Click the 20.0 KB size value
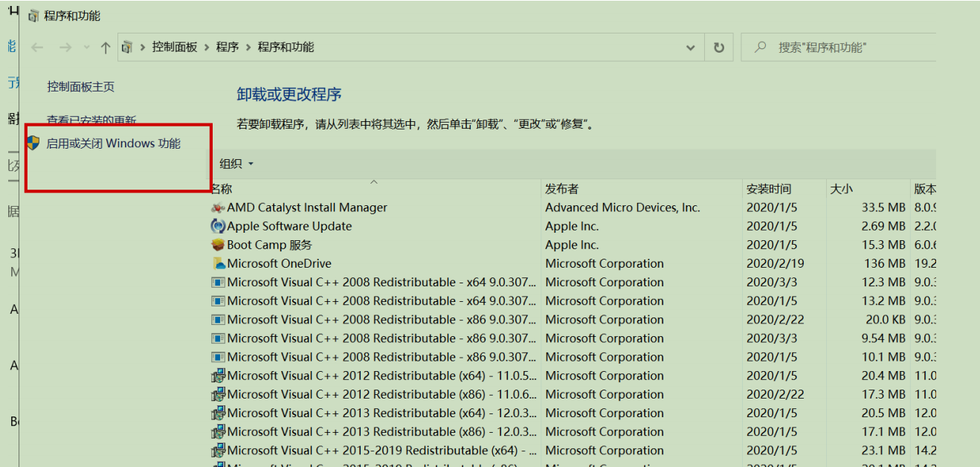This screenshot has height=467, width=980. [x=886, y=320]
